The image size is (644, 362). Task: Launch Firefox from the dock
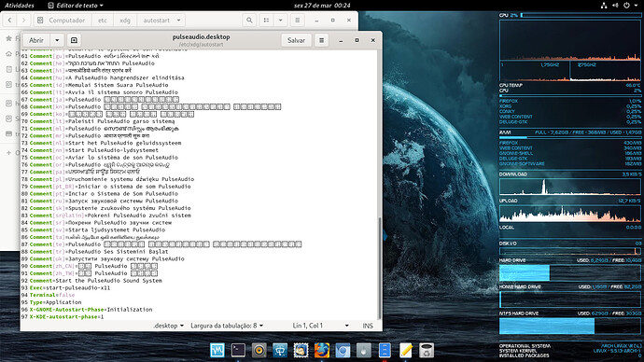[322, 350]
